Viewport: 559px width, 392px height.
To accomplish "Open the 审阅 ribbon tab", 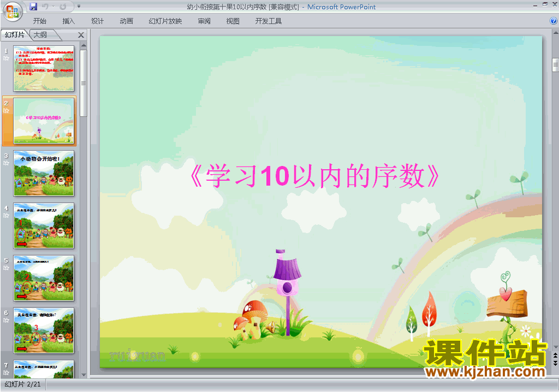I will (204, 21).
